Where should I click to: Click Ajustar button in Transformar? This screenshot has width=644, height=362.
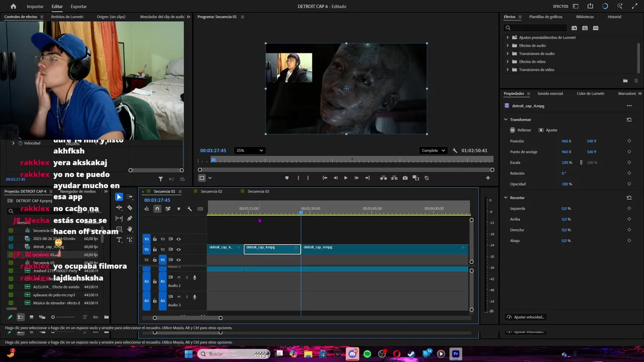coord(548,130)
